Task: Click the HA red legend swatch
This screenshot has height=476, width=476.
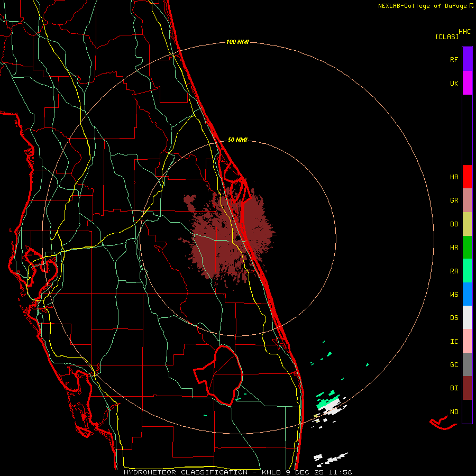Action: (x=467, y=177)
